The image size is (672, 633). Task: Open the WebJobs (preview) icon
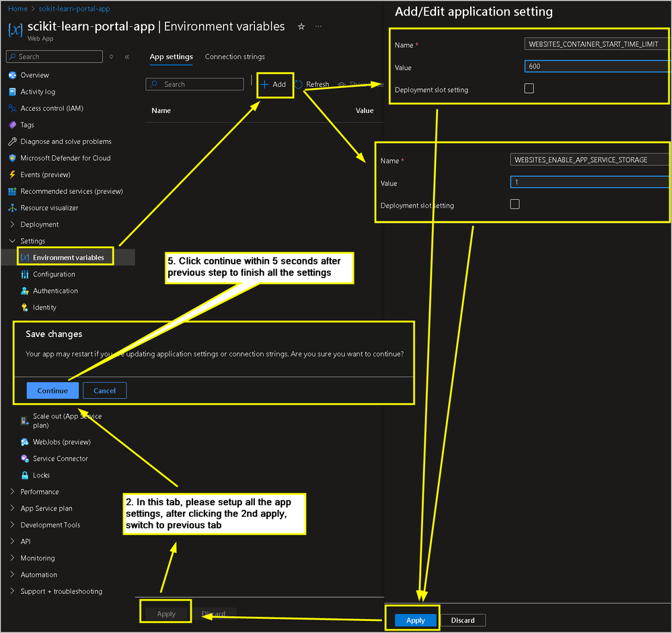click(25, 442)
